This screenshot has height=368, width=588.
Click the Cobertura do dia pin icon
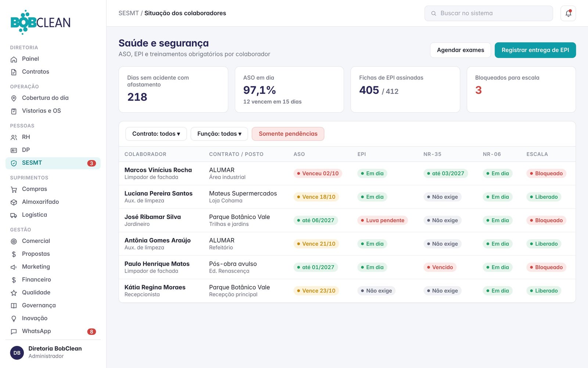(14, 98)
